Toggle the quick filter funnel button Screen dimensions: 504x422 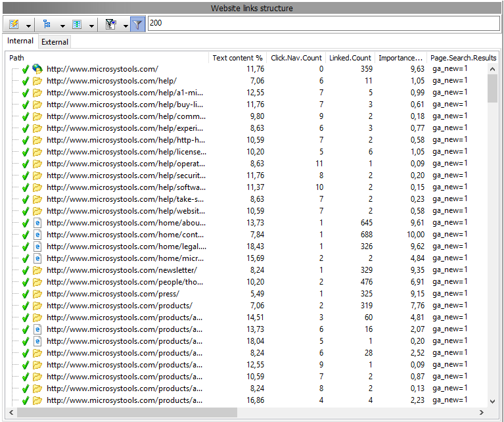click(x=137, y=24)
